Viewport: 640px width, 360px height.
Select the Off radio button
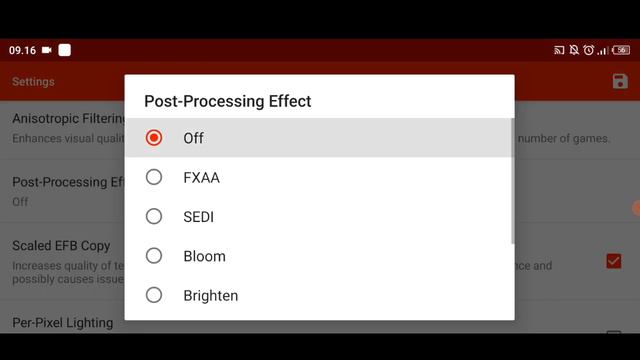tap(154, 138)
